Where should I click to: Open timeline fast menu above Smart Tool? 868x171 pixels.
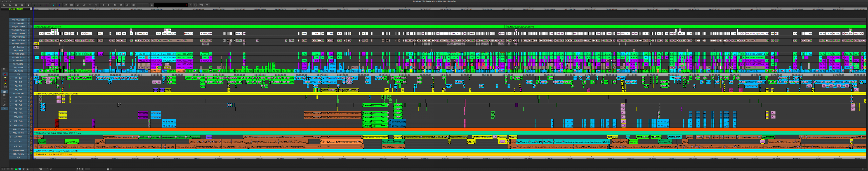pos(4,69)
